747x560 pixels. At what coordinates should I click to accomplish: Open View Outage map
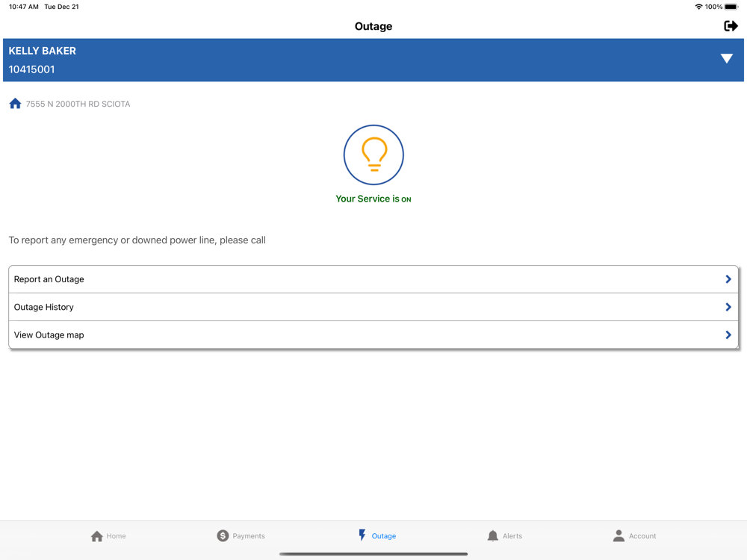[373, 335]
